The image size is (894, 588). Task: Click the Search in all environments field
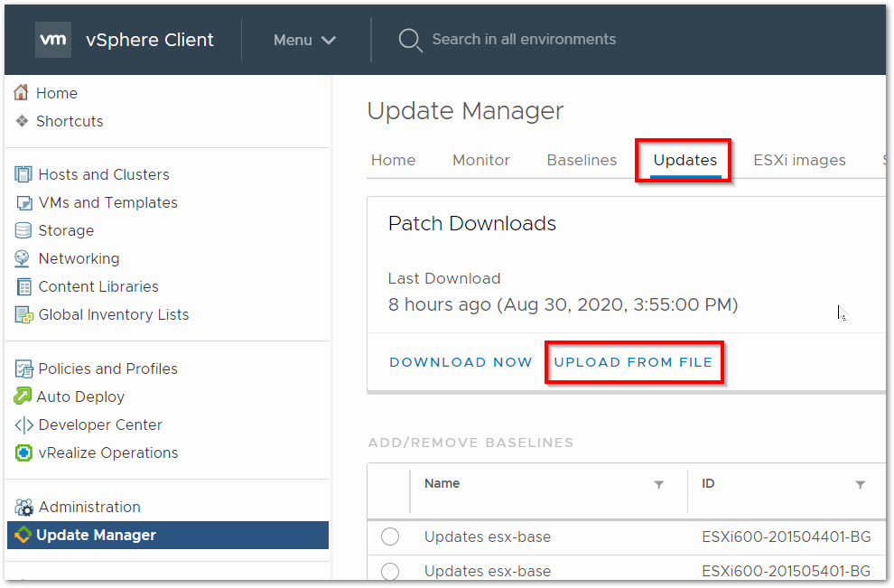click(x=524, y=40)
